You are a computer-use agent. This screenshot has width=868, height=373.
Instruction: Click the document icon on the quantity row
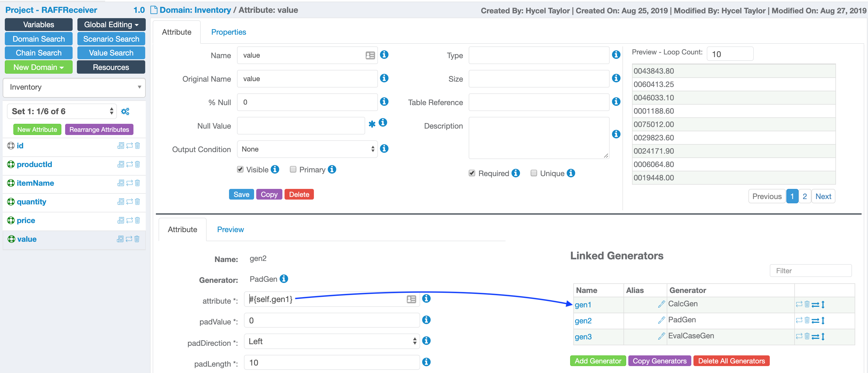pyautogui.click(x=120, y=201)
